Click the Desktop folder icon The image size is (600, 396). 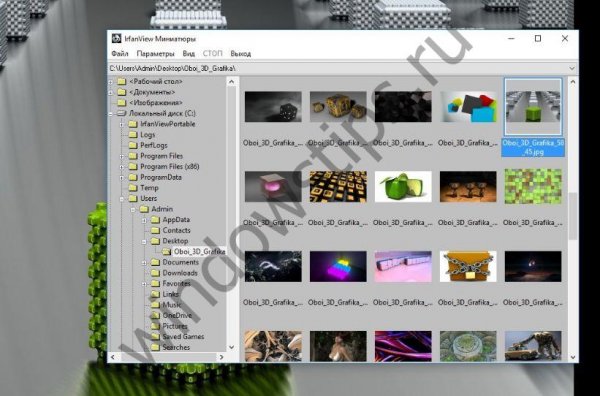pos(155,241)
